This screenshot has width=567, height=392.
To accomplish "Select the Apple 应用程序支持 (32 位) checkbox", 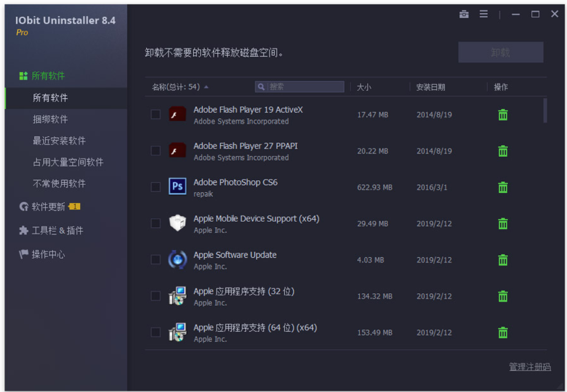I will coord(156,296).
